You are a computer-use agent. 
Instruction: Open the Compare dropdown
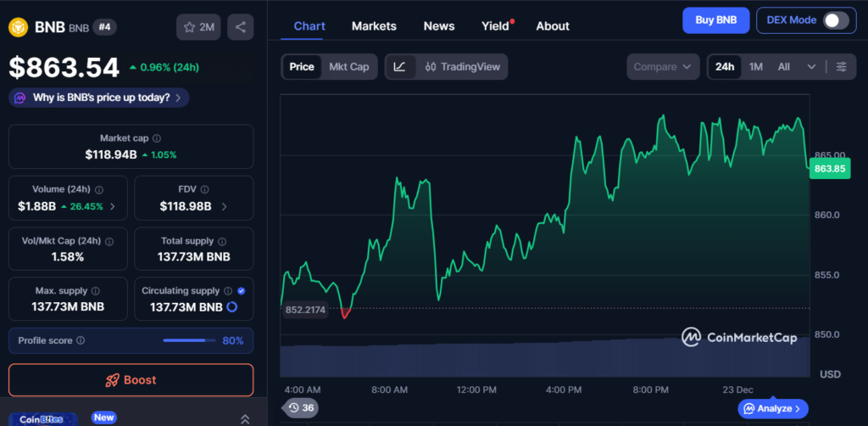point(663,67)
